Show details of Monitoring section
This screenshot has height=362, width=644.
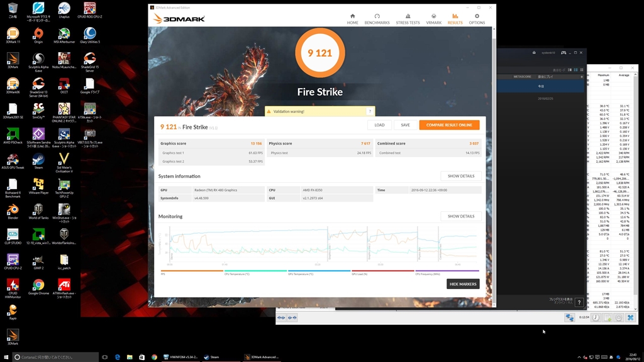tap(461, 216)
